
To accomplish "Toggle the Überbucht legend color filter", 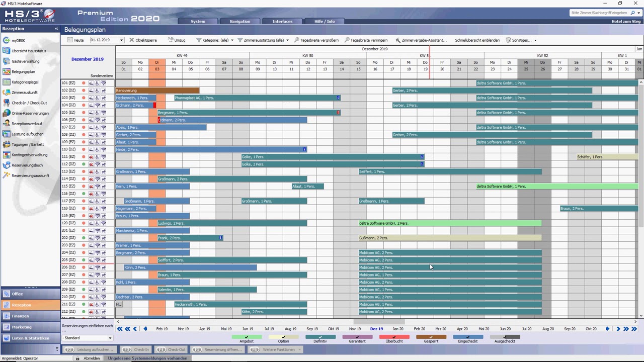I will [394, 337].
